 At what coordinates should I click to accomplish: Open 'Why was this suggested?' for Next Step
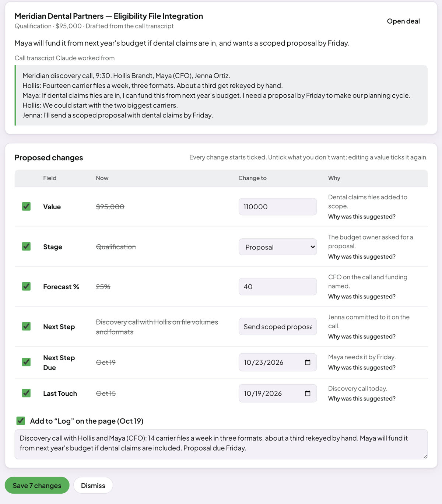pos(362,336)
